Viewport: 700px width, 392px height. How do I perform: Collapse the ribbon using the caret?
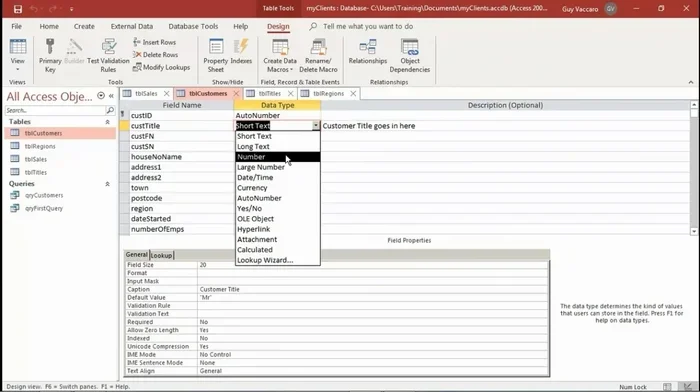pos(691,82)
